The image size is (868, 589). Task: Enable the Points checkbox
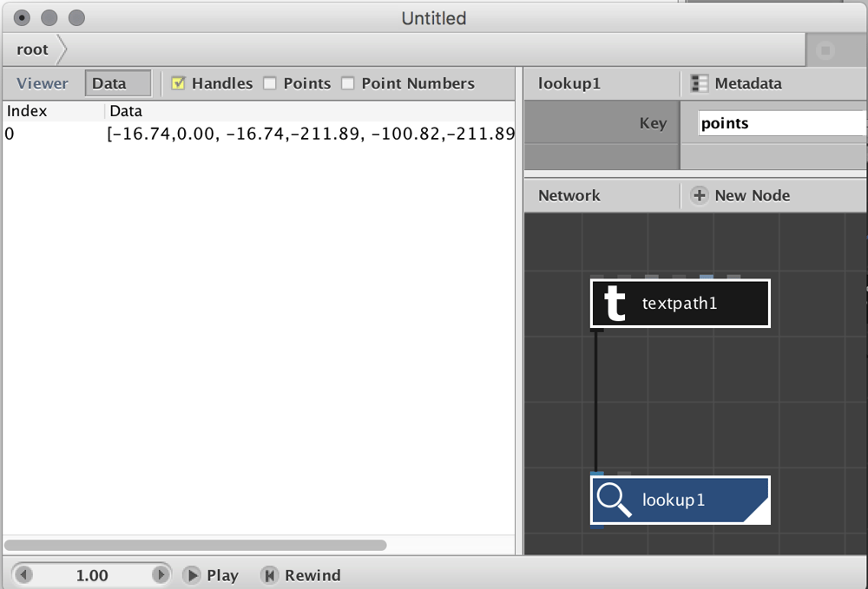click(270, 83)
